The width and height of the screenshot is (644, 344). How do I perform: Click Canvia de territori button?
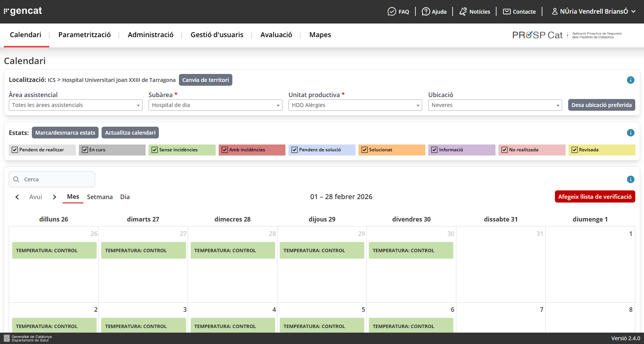click(205, 80)
